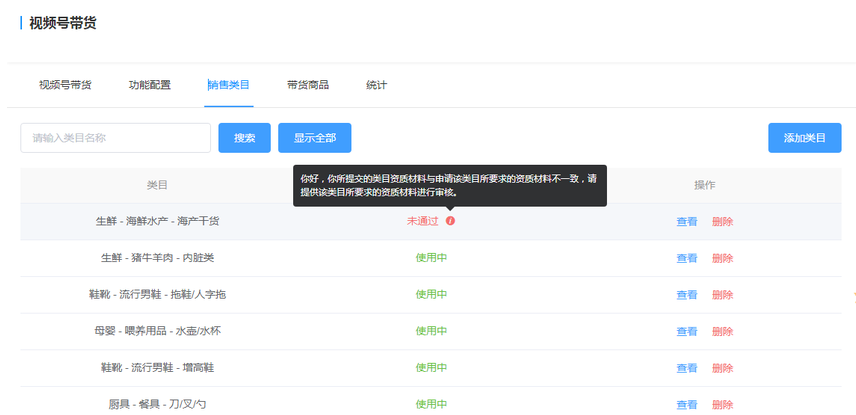Select the 母婴 - 喂养用品 - 水壶/水杯 cell
The height and width of the screenshot is (415, 856).
157,331
